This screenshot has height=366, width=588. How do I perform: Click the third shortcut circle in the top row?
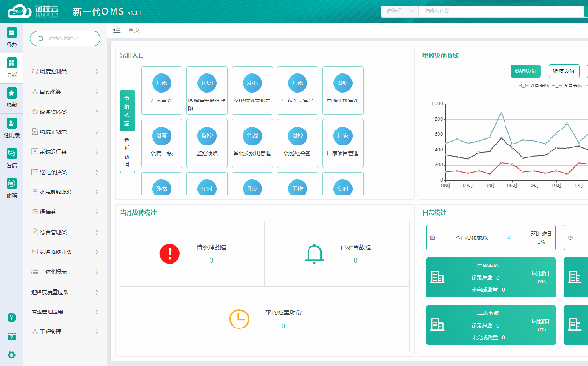click(252, 83)
